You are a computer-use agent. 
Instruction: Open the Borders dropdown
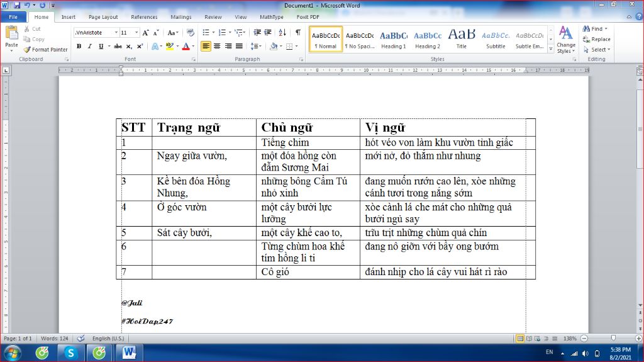(297, 46)
